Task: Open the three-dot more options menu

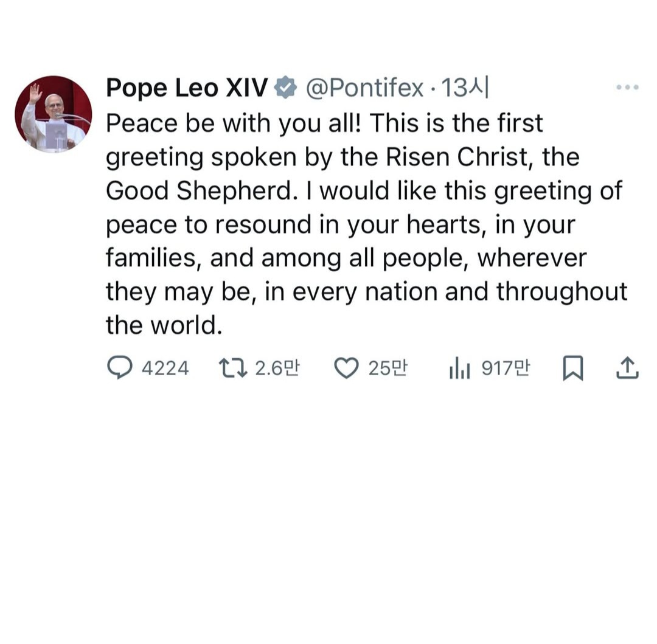Action: (627, 87)
